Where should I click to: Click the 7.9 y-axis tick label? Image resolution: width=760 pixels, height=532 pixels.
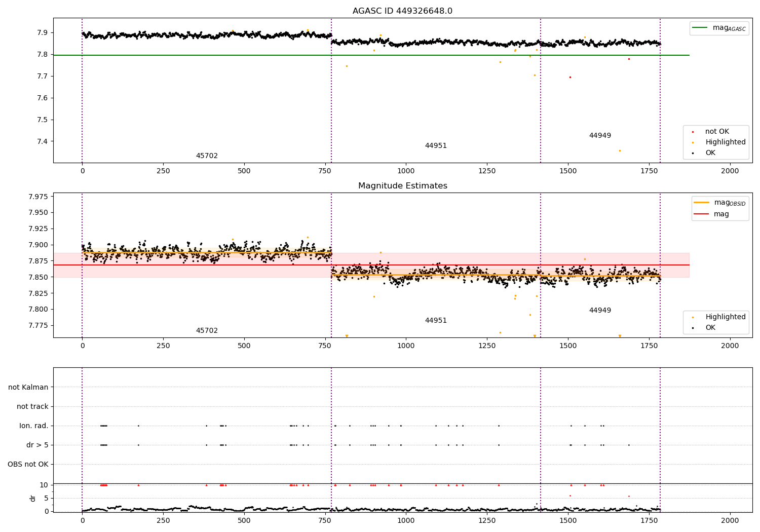43,33
